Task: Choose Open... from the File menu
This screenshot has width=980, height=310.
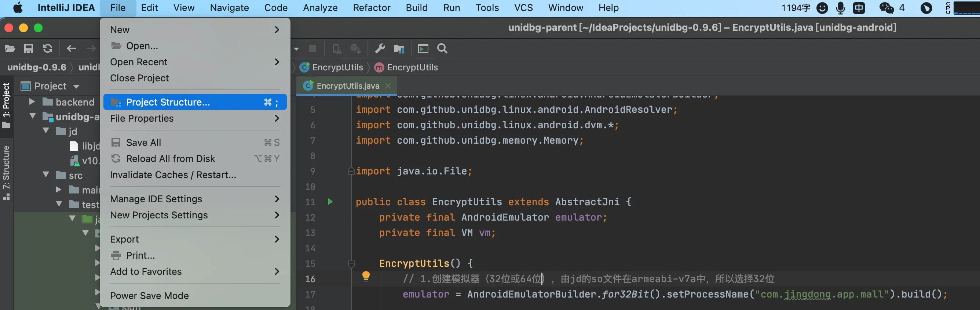Action: [x=195, y=45]
